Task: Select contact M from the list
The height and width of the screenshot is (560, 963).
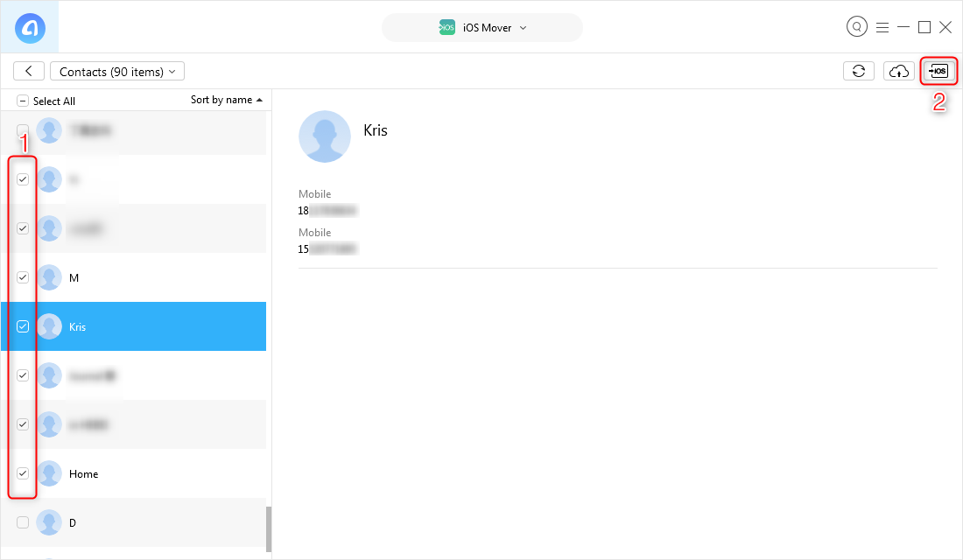Action: pyautogui.click(x=131, y=277)
